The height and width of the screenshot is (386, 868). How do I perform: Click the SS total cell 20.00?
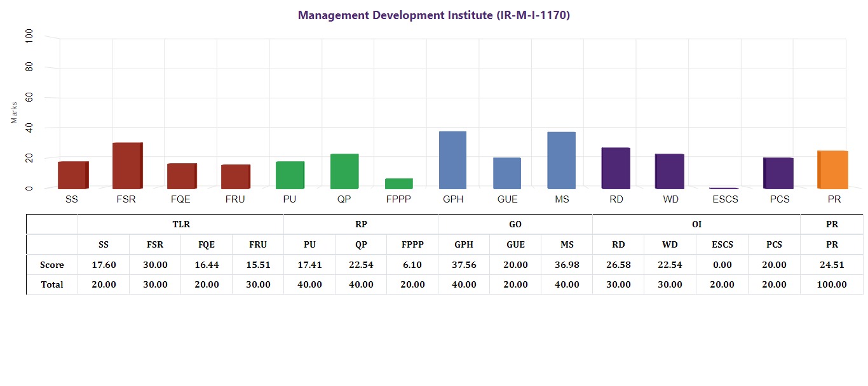(104, 284)
